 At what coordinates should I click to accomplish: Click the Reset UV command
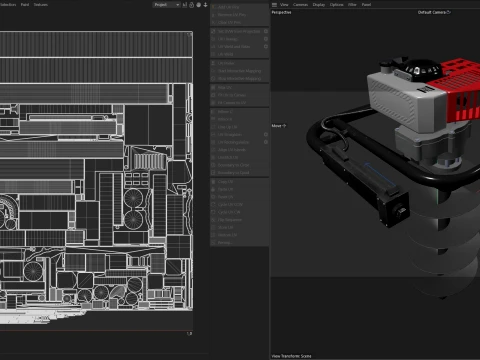pyautogui.click(x=239, y=197)
